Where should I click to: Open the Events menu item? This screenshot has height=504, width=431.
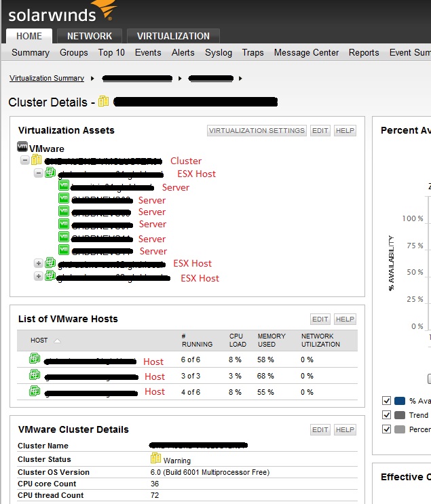(148, 52)
